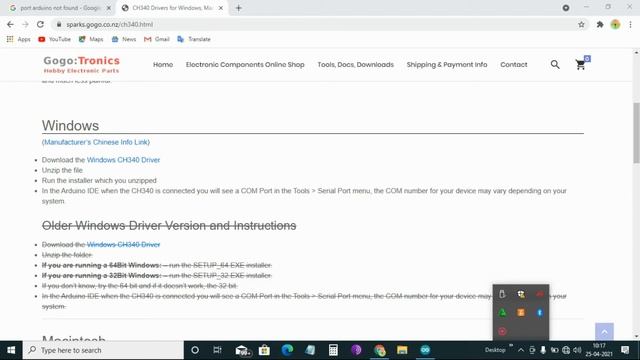Click the browser forward arrow
Viewport: 640px width, 360px height.
(25, 24)
